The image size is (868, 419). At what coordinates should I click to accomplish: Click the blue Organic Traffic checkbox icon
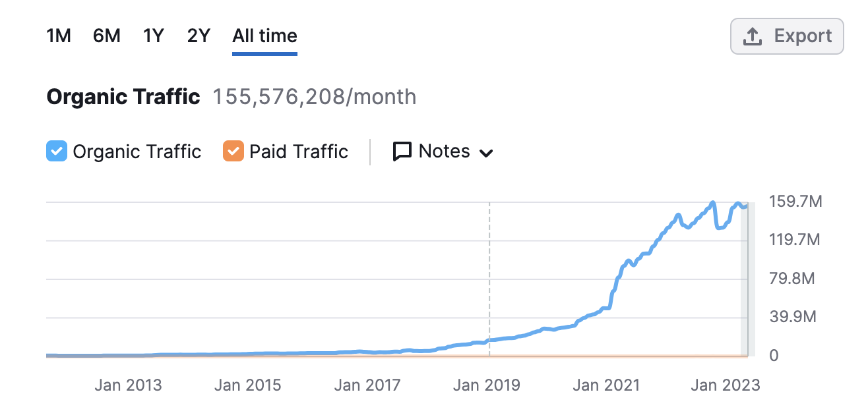[57, 151]
